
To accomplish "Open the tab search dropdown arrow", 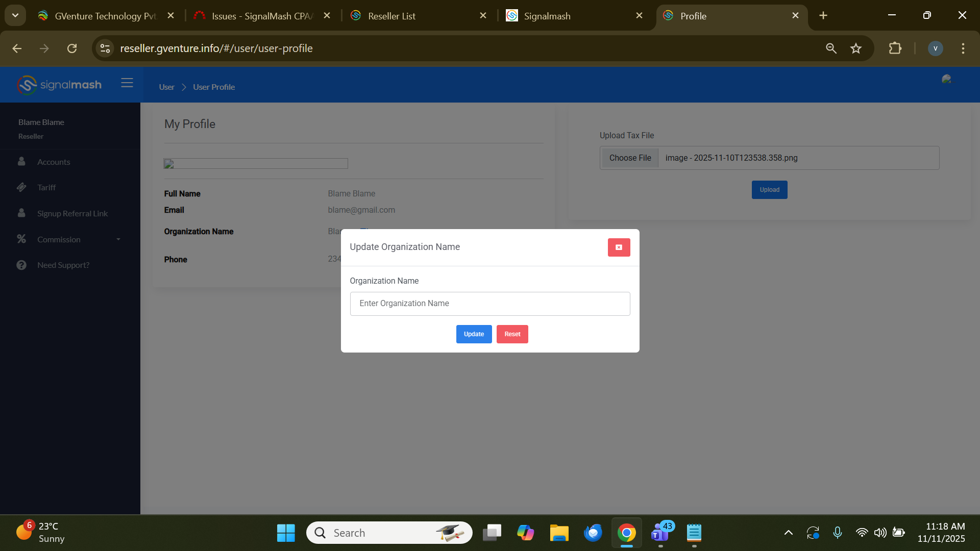I will [15, 15].
